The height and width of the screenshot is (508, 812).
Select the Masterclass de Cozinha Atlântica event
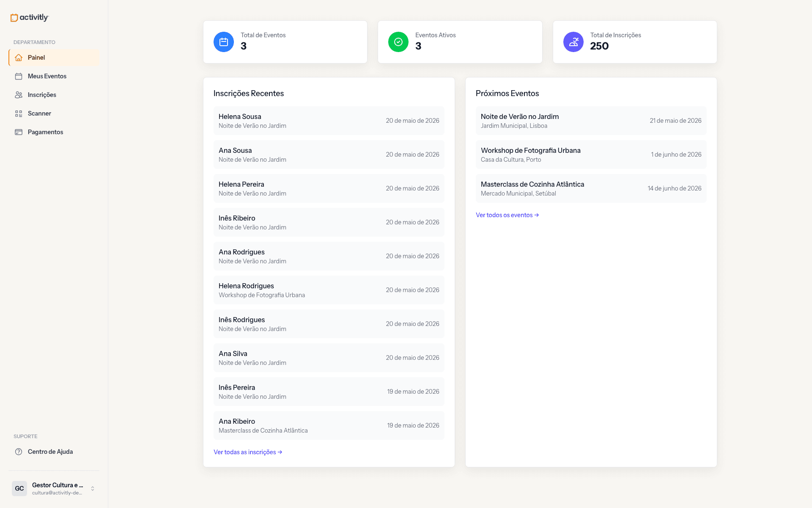coord(591,188)
